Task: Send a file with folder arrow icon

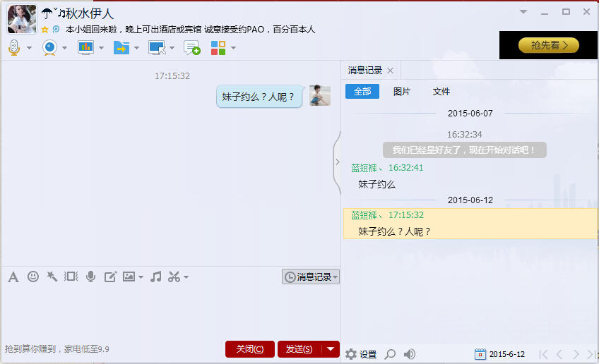Action: (121, 48)
